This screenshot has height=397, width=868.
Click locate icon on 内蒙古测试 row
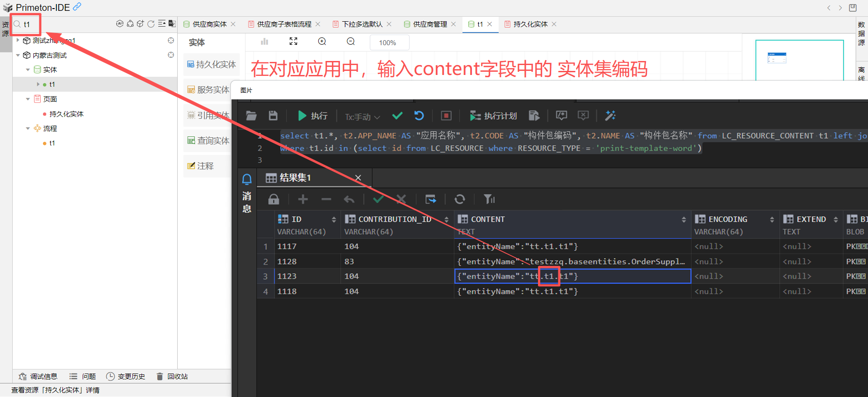171,55
